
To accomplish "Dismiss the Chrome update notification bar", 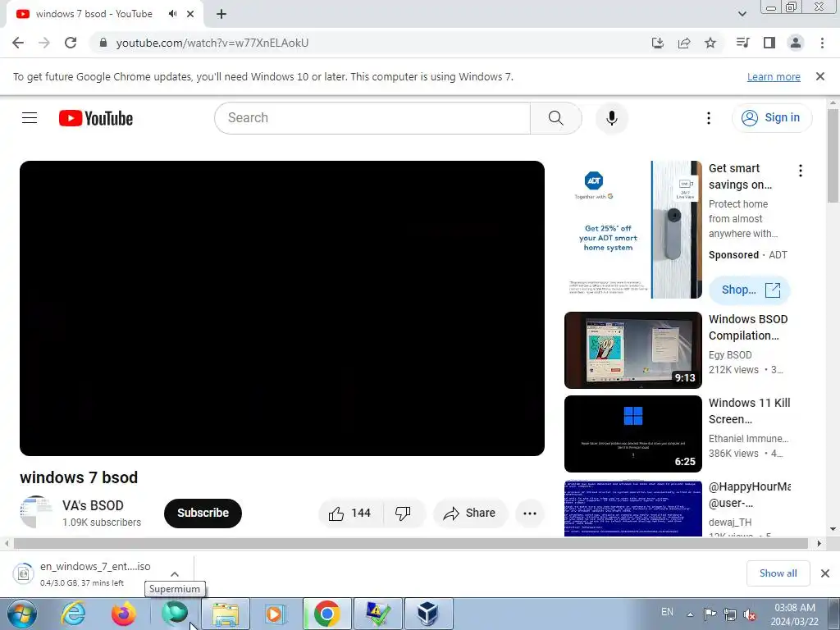I will coord(820,76).
